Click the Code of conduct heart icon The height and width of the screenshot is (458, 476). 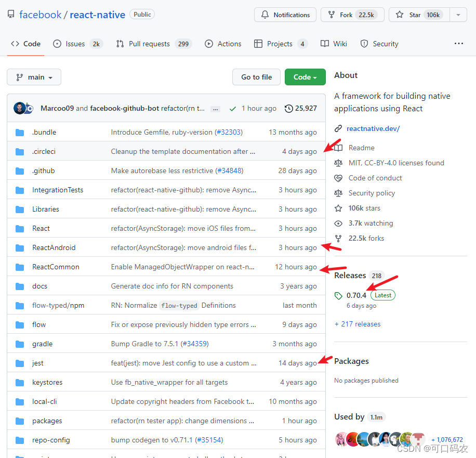(x=338, y=178)
